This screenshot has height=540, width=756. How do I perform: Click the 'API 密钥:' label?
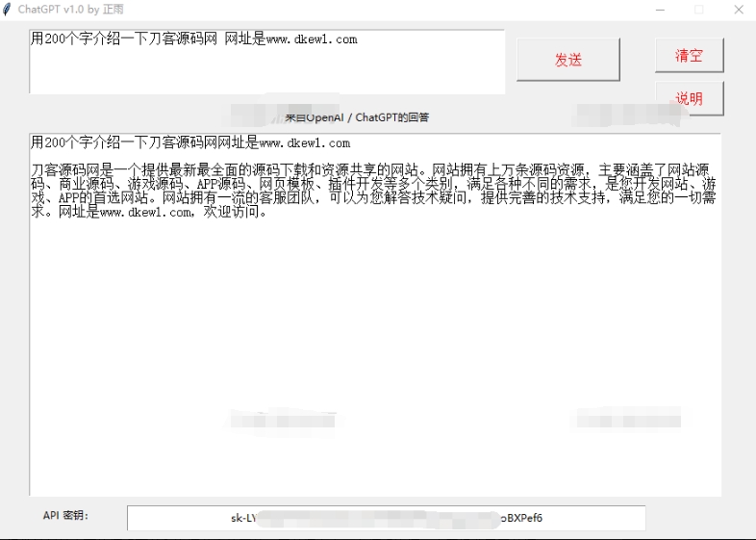tap(65, 515)
